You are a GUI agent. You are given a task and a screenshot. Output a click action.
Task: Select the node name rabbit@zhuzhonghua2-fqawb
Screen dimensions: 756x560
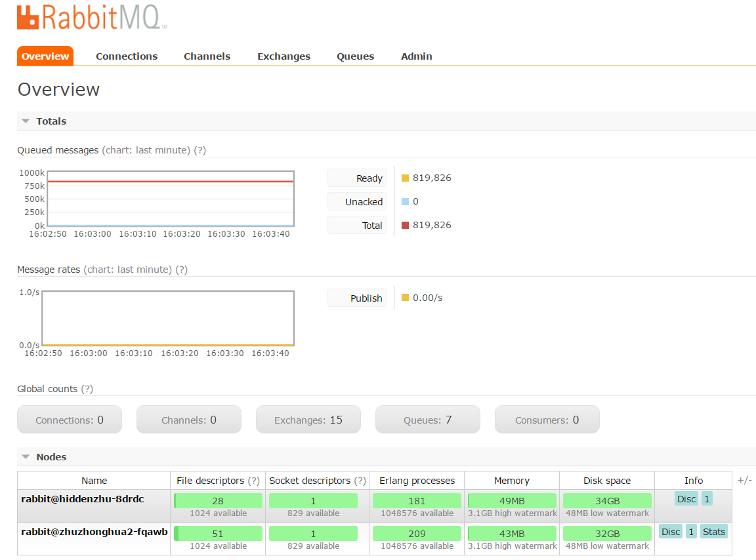pyautogui.click(x=94, y=532)
